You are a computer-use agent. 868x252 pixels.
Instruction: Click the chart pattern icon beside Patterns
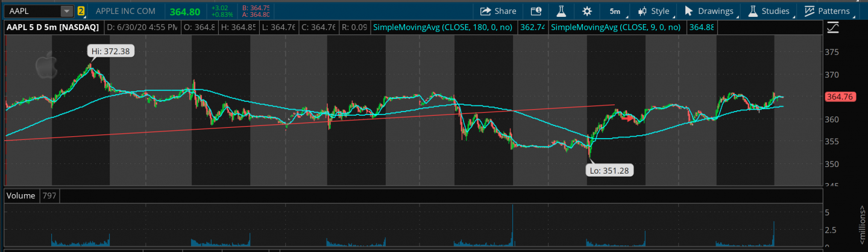click(809, 11)
